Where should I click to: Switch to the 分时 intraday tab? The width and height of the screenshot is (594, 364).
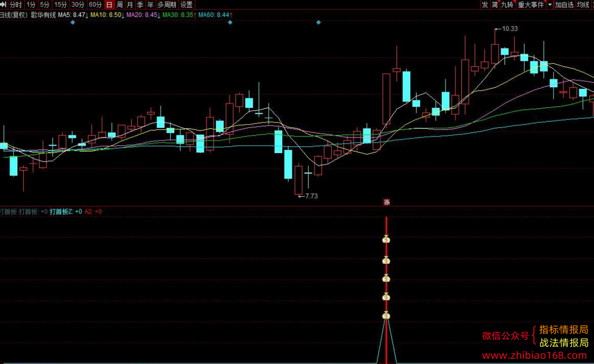click(16, 5)
